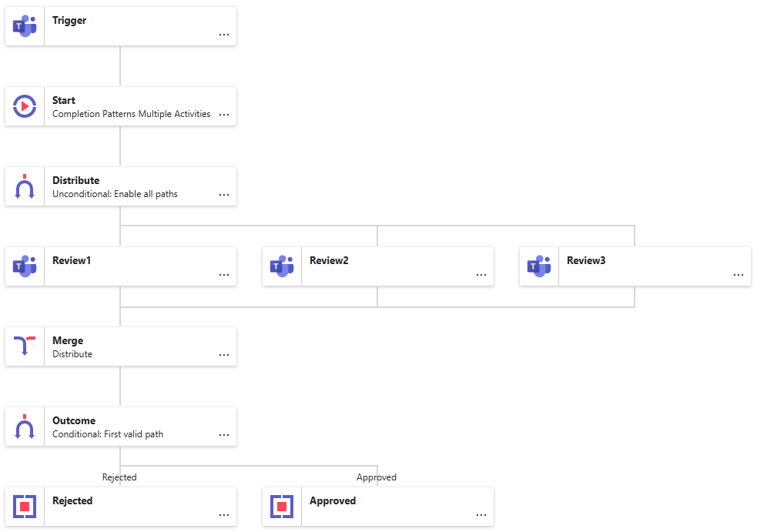Click the stop icon on Rejected step
The height and width of the screenshot is (532, 757).
pos(25,507)
